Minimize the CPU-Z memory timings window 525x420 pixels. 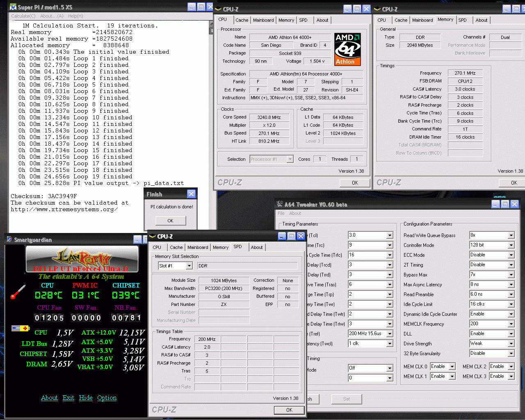point(507,9)
